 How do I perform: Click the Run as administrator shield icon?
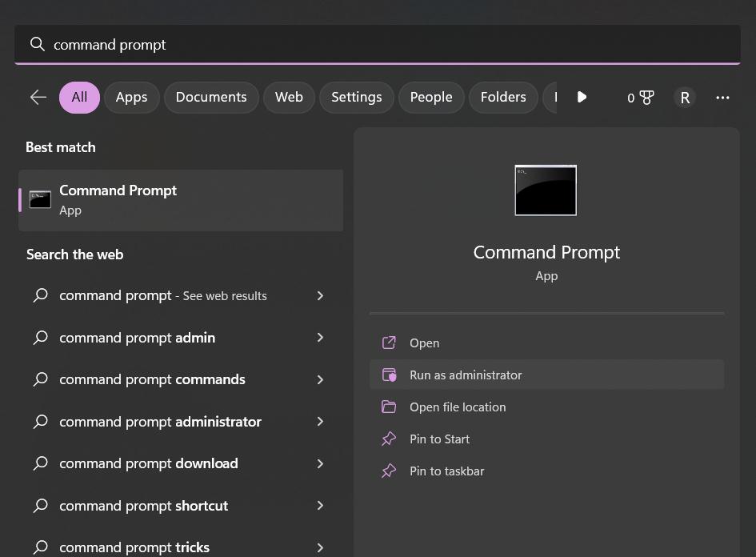389,375
